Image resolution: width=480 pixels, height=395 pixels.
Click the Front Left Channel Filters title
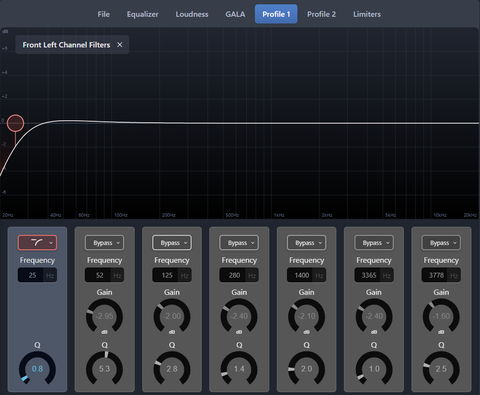[66, 45]
